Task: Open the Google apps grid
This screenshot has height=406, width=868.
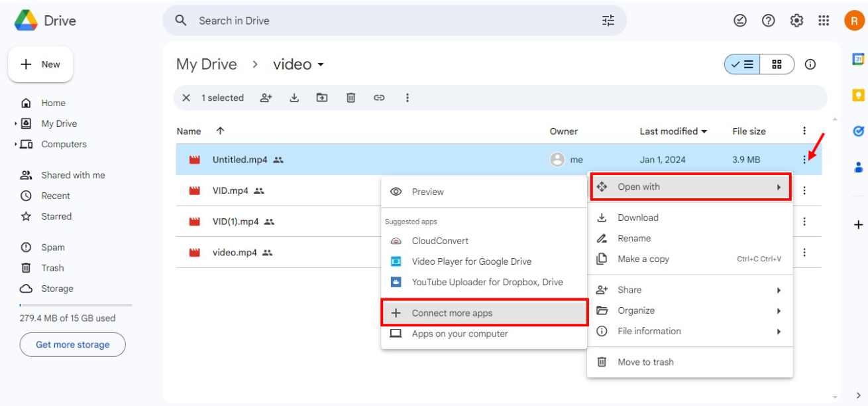Action: coord(824,21)
